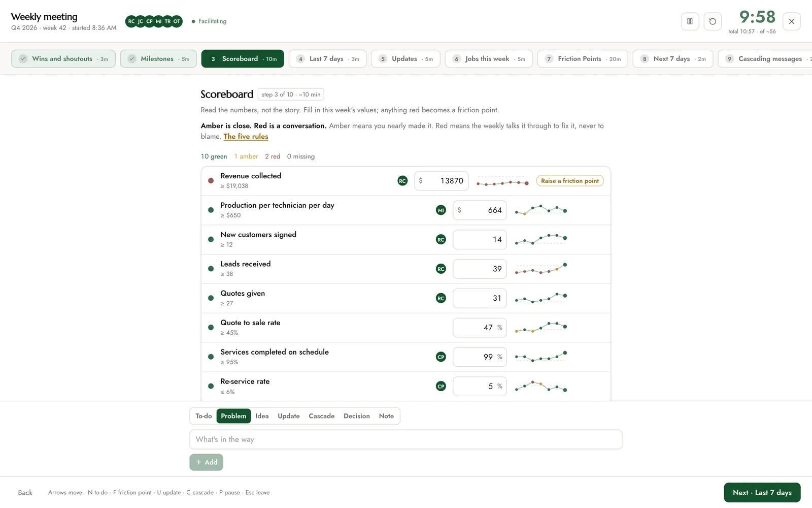The image size is (812, 508).
Task: Click the OT attendee avatar
Action: pyautogui.click(x=177, y=21)
